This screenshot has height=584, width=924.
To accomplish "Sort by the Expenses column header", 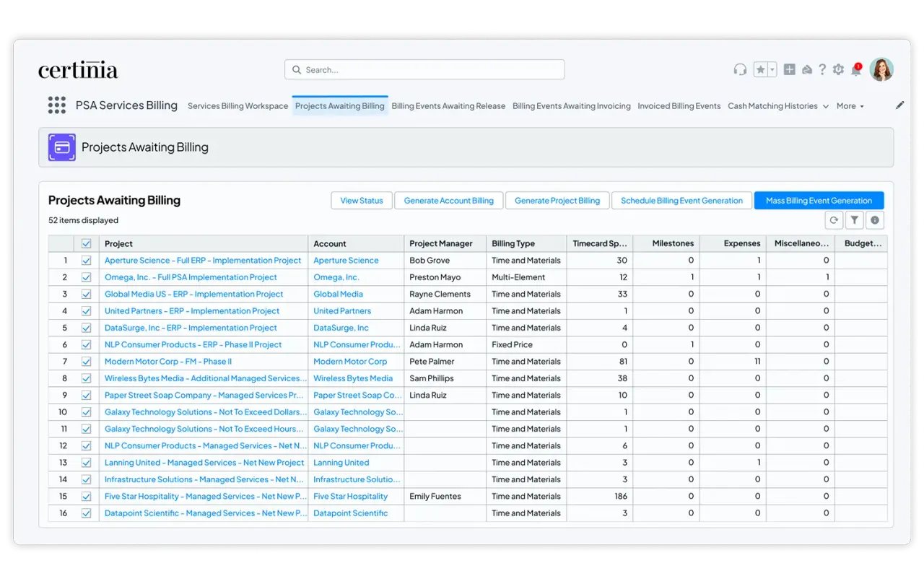I will [x=733, y=244].
